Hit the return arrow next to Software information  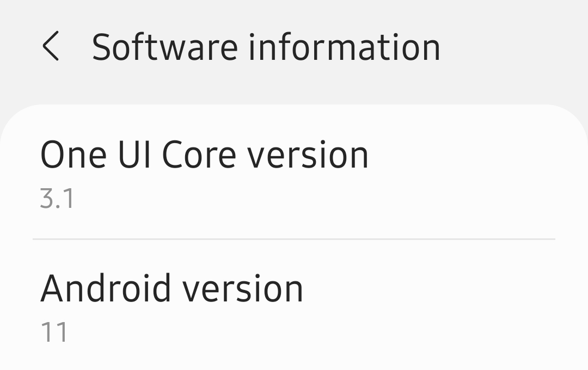(x=52, y=46)
